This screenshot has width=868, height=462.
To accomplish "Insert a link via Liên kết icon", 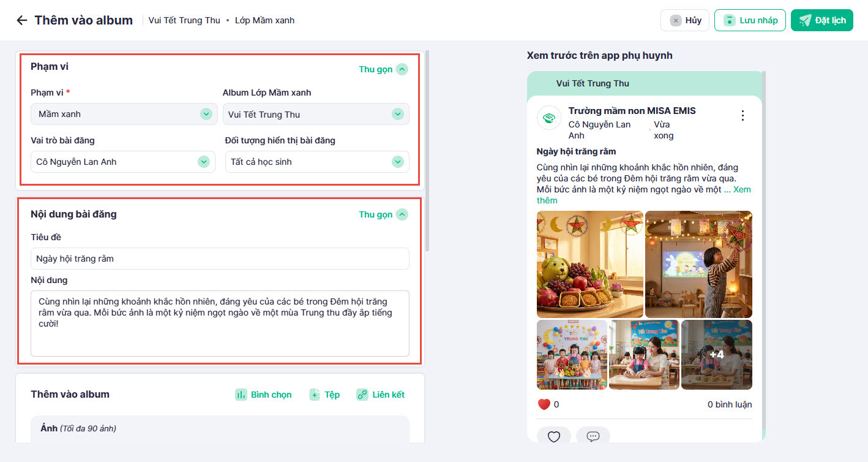I will (x=362, y=395).
